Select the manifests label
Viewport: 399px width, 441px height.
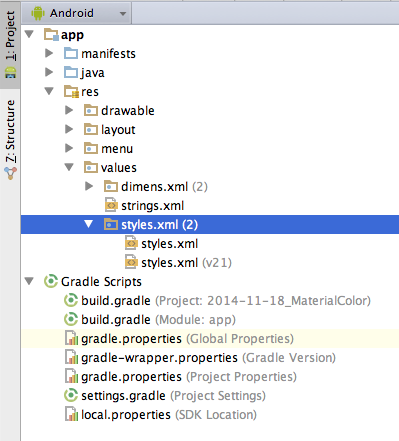[108, 54]
